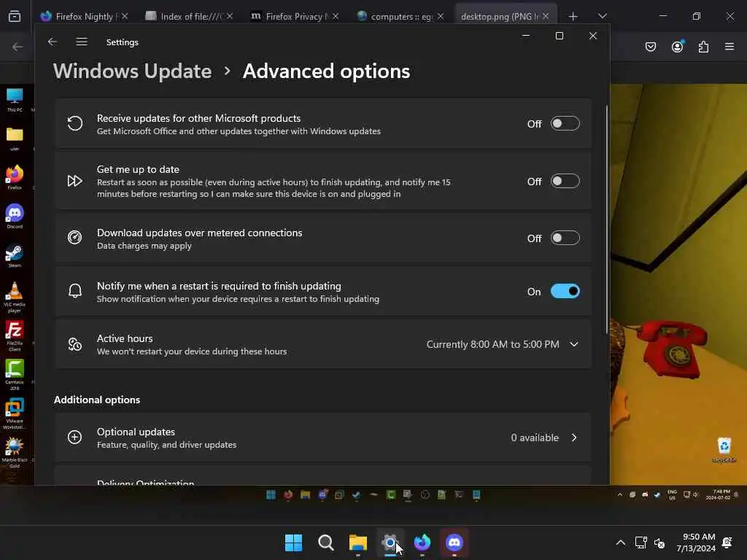Select the user folder desktop icon
Screen dimensions: 747x560
coord(15,139)
